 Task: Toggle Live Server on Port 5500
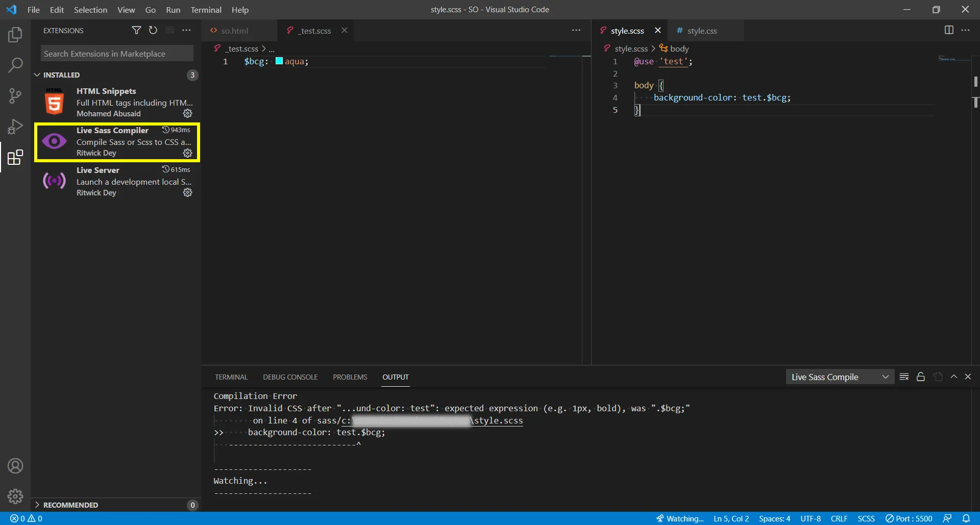(x=909, y=518)
